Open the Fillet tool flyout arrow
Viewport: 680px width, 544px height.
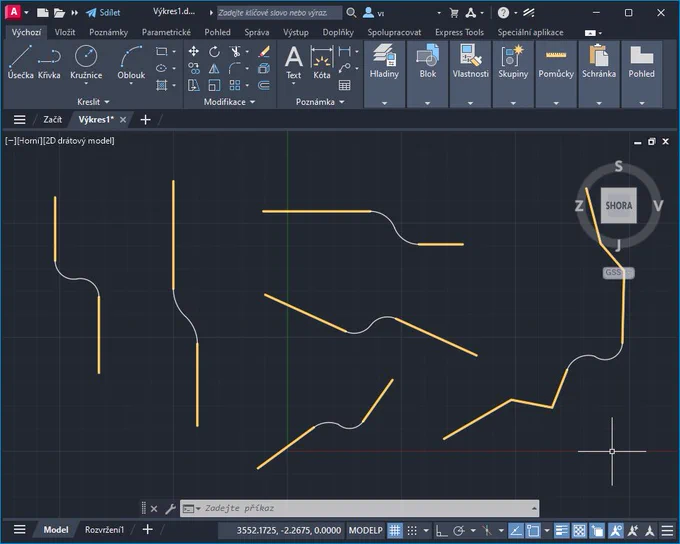(247, 68)
